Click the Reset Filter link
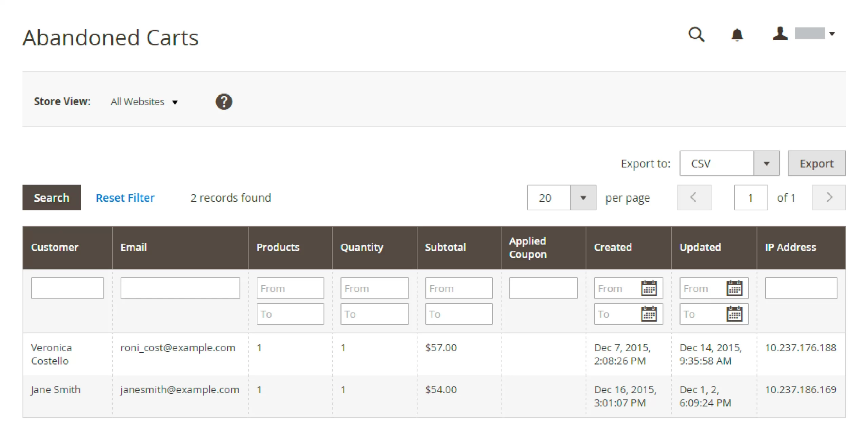This screenshot has width=868, height=436. [125, 198]
